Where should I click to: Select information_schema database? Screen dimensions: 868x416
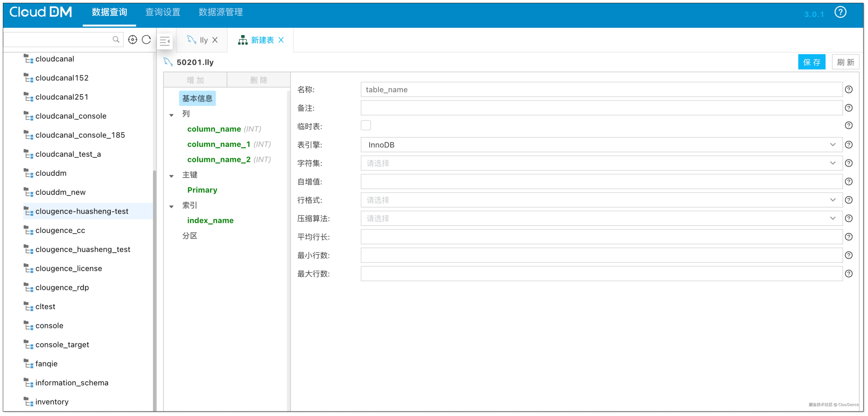72,383
